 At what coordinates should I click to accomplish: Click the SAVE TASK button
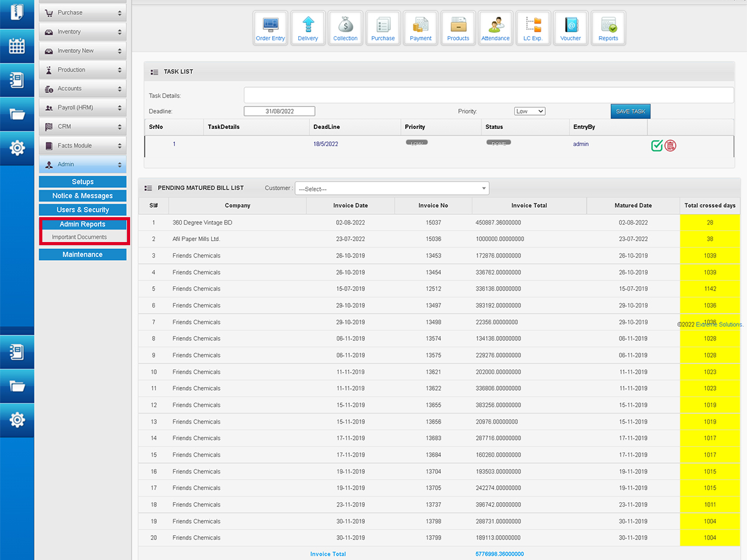point(630,111)
